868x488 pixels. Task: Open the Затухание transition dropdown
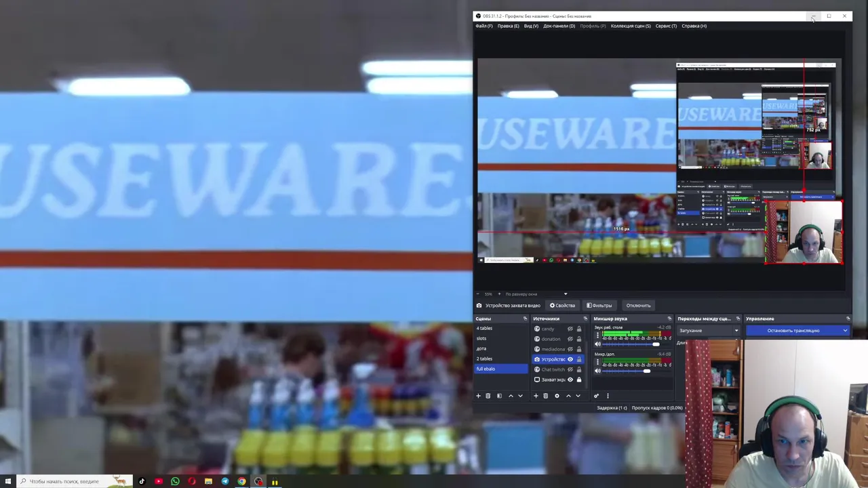pyautogui.click(x=708, y=331)
